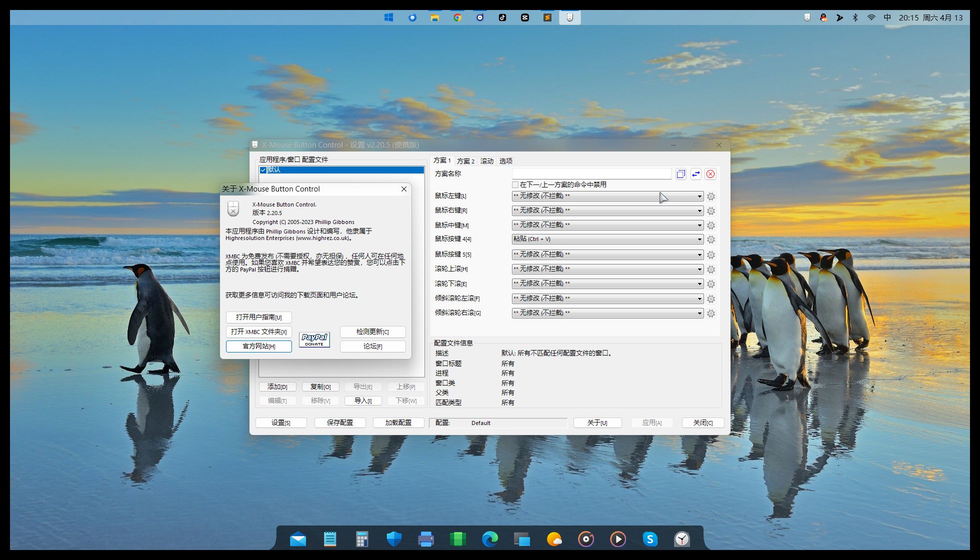980x560 pixels.
Task: Open the Clock app in dock
Action: (x=682, y=539)
